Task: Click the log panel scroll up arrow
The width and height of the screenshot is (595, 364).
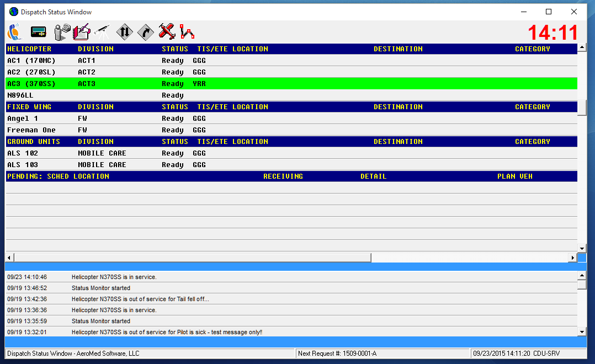Action: click(x=582, y=276)
